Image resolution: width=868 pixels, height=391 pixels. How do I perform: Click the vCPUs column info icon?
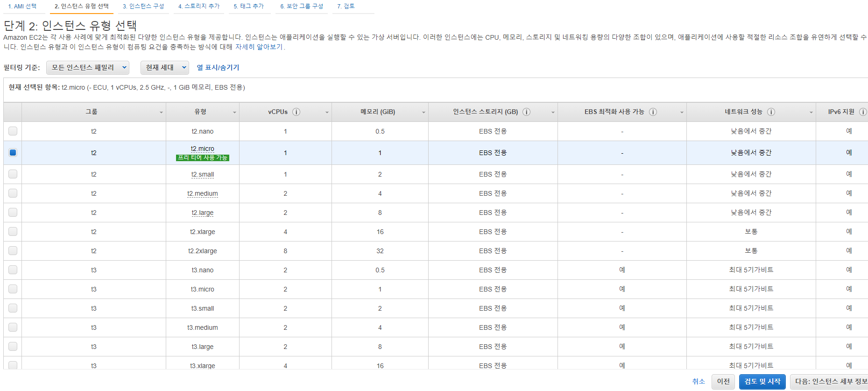coord(296,112)
